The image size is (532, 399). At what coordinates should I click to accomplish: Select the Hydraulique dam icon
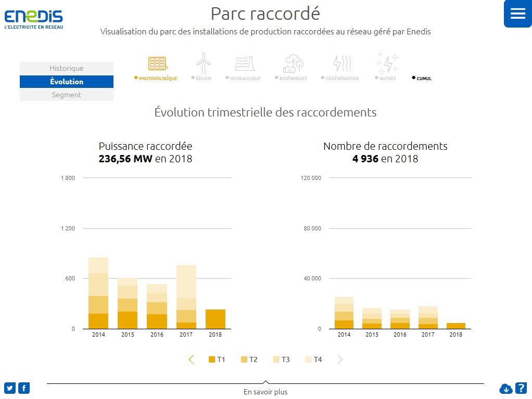pyautogui.click(x=245, y=63)
